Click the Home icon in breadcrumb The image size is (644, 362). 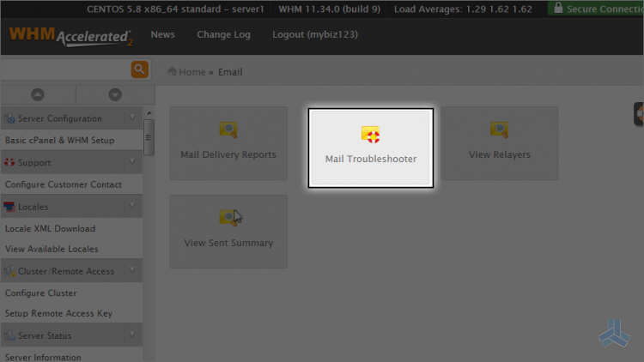coord(172,71)
